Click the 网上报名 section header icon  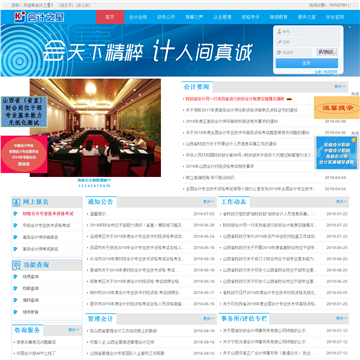click(x=16, y=202)
